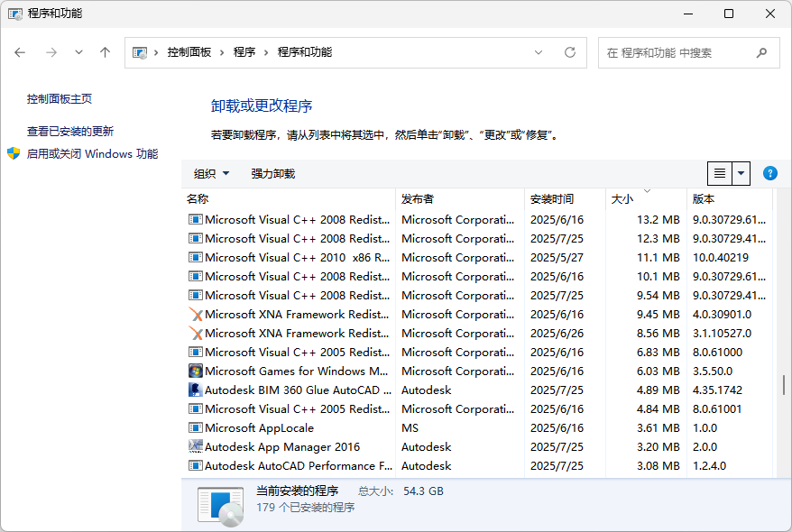
Task: Click Microsoft AppLocale program icon
Action: point(195,428)
